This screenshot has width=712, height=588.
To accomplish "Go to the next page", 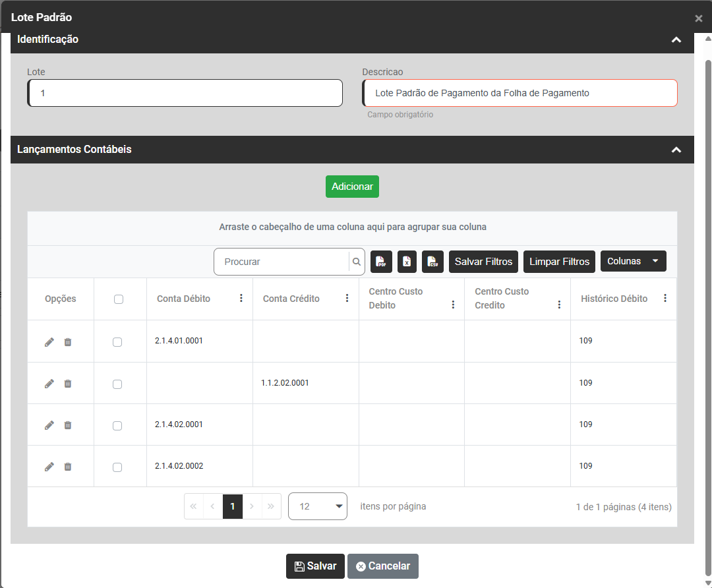I will click(x=252, y=506).
